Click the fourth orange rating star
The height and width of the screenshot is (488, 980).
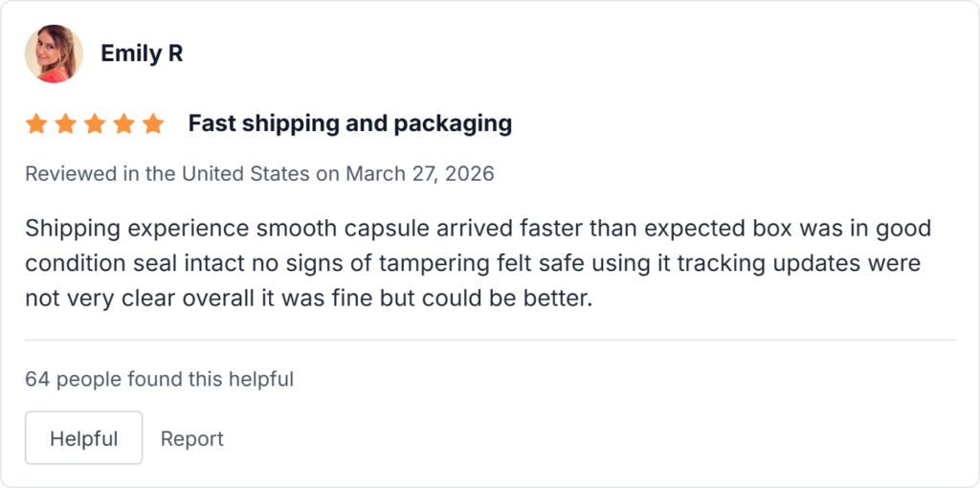point(123,123)
